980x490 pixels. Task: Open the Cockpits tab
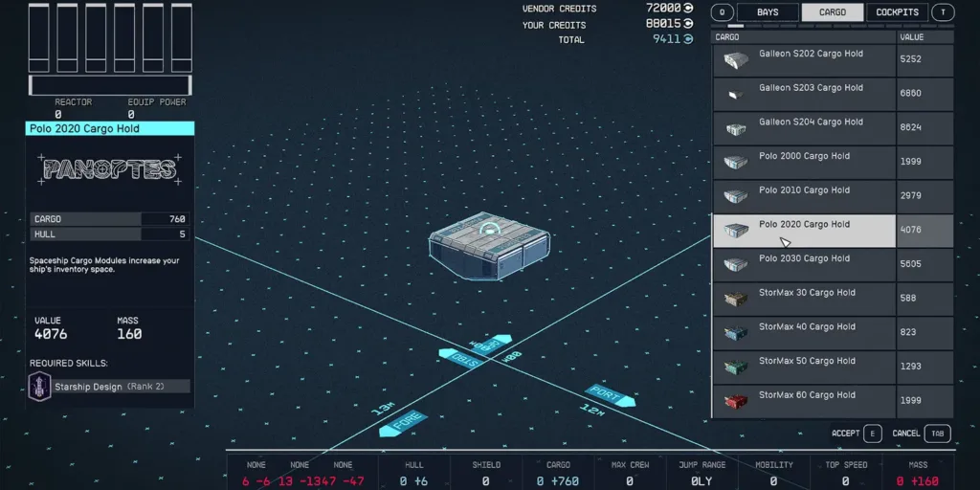tap(897, 12)
